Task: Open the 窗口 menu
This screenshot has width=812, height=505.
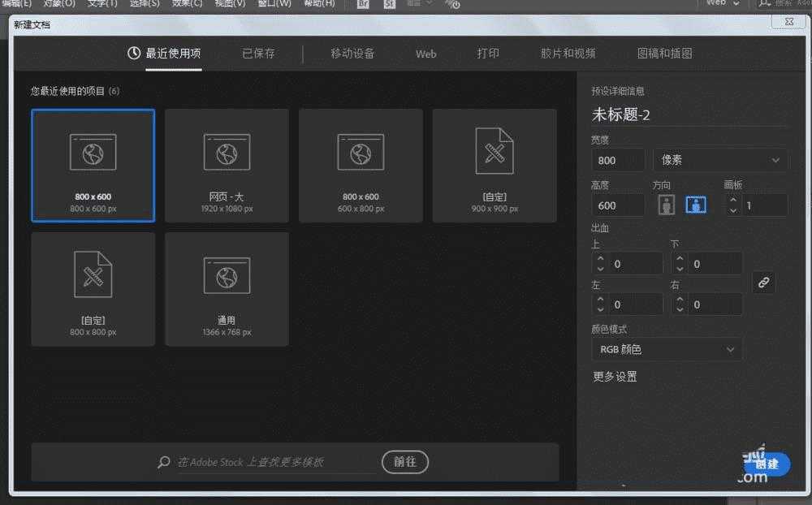Action: pos(273,4)
